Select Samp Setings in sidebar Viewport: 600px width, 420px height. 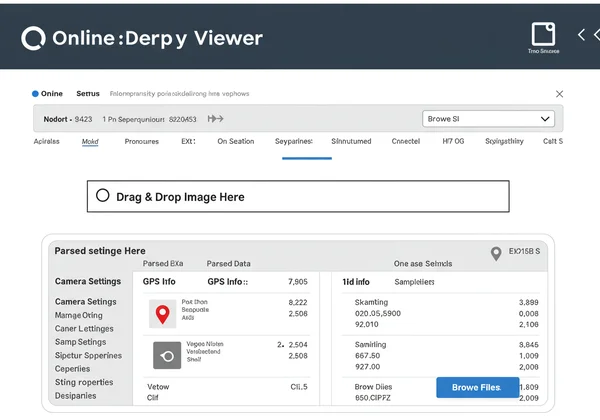(x=80, y=342)
